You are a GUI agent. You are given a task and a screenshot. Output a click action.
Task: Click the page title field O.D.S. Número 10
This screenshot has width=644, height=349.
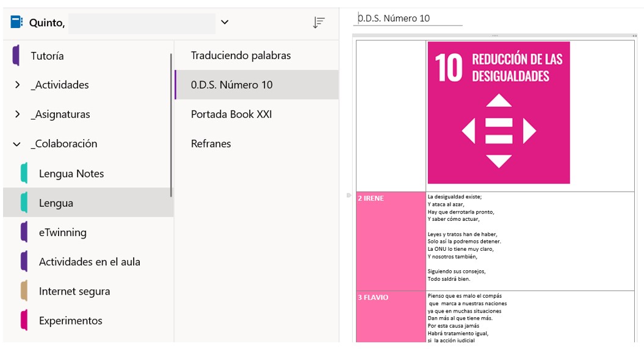point(407,18)
